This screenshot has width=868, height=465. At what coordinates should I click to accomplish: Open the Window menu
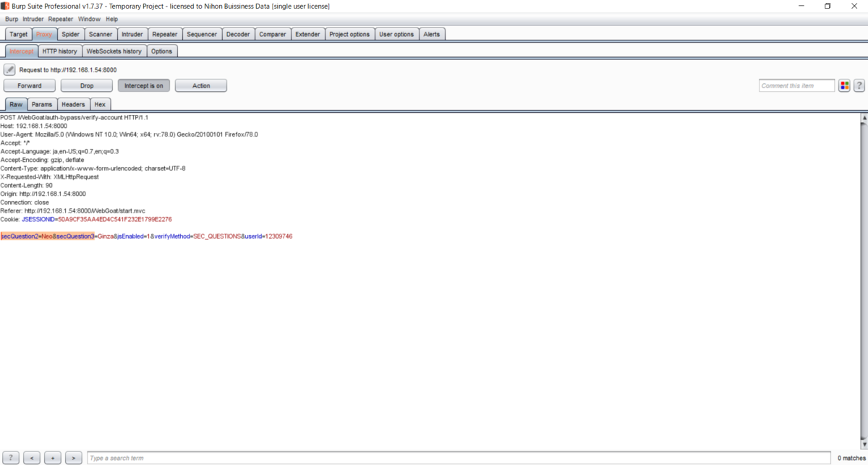pos(89,19)
